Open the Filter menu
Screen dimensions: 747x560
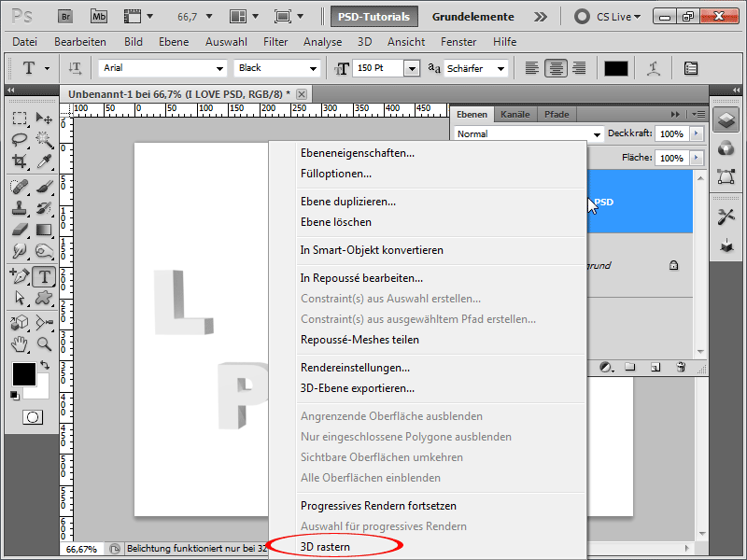(275, 42)
